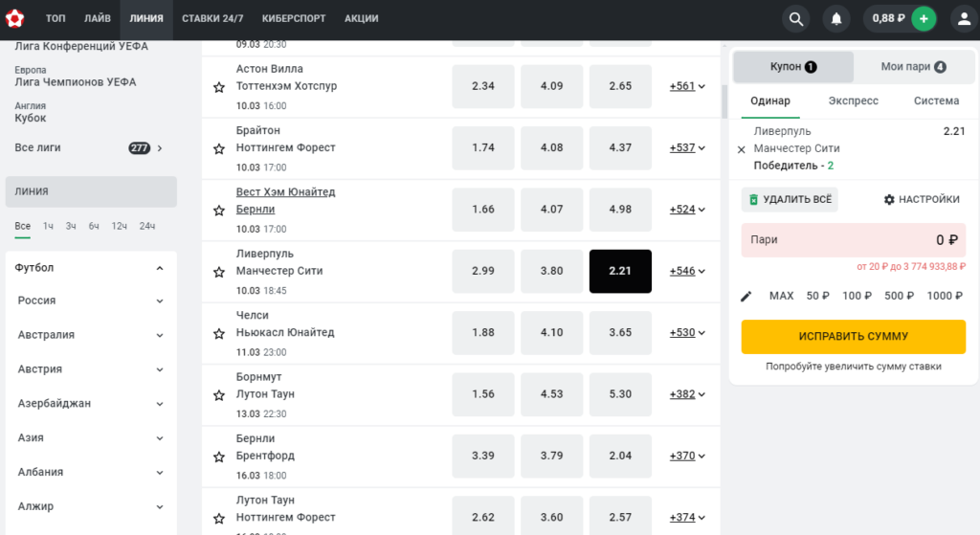Image resolution: width=980 pixels, height=535 pixels.
Task: Favorite the Астон Вилла – Тоттенхэм match
Action: (x=219, y=87)
